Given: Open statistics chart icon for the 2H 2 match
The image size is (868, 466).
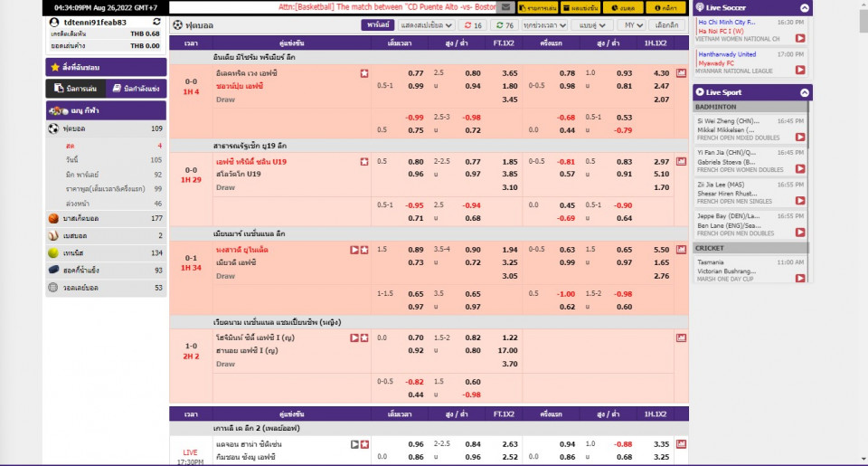Looking at the screenshot, I should click(x=681, y=338).
